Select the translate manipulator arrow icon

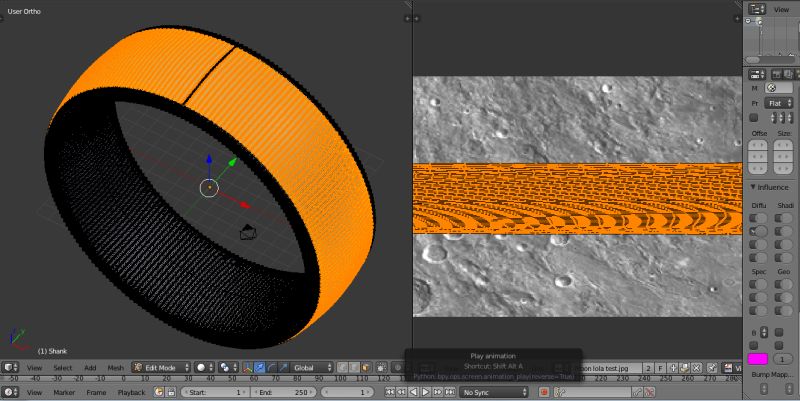click(260, 367)
